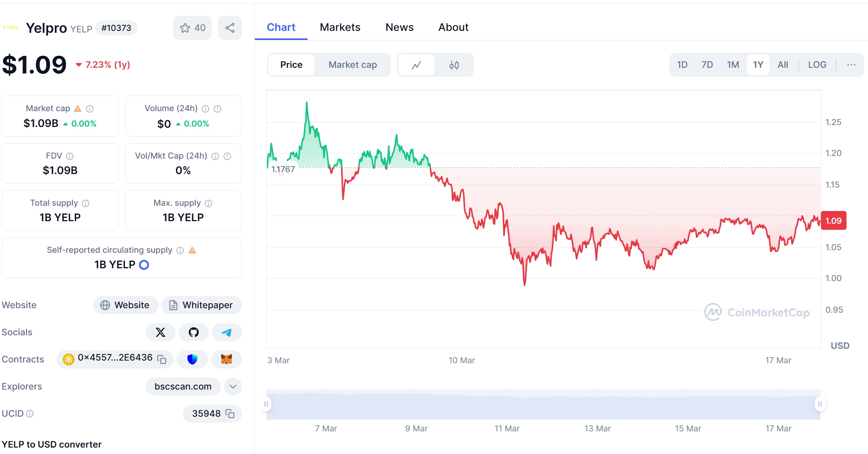Open the UCID info icon
Image resolution: width=868 pixels, height=454 pixels.
pos(30,414)
